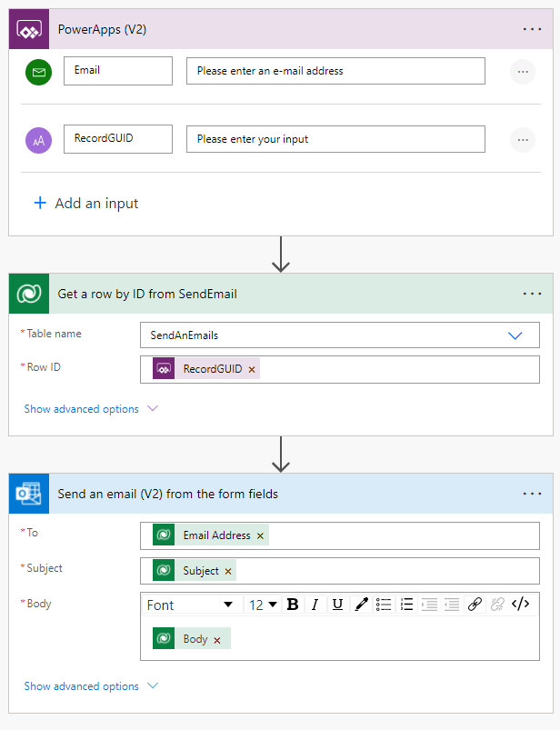560x730 pixels.
Task: Increase indent in the body editor
Action: pyautogui.click(x=452, y=605)
